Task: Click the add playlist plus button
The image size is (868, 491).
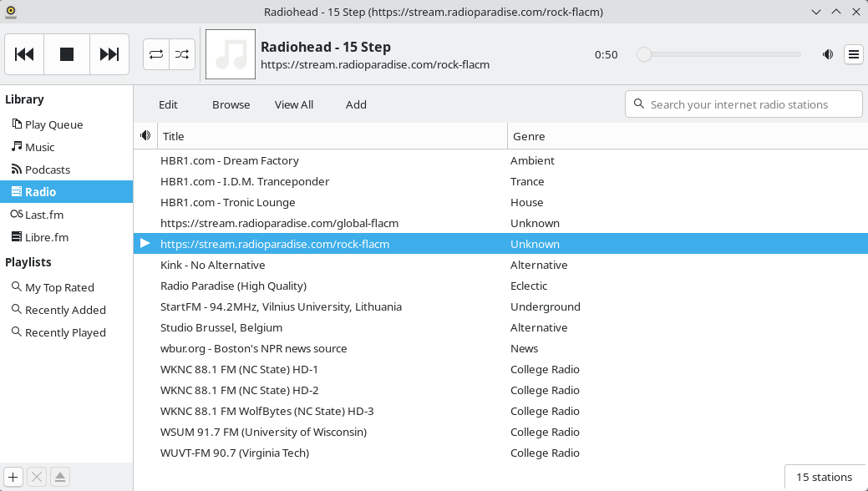Action: 13,477
